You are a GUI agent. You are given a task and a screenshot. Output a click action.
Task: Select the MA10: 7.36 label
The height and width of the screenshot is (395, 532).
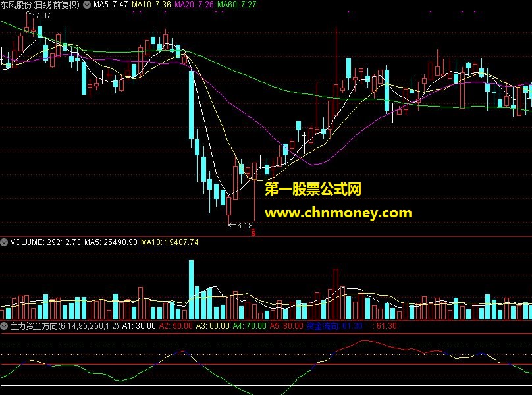pyautogui.click(x=151, y=5)
